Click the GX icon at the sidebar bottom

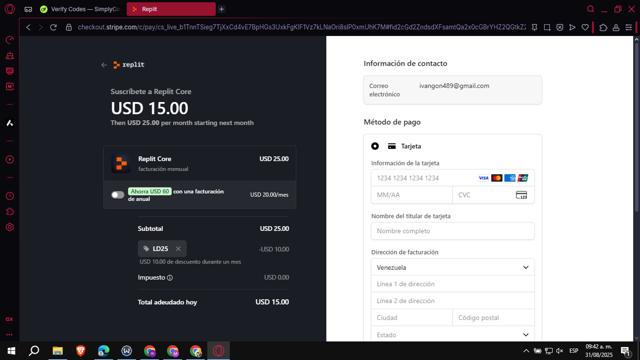(9, 319)
